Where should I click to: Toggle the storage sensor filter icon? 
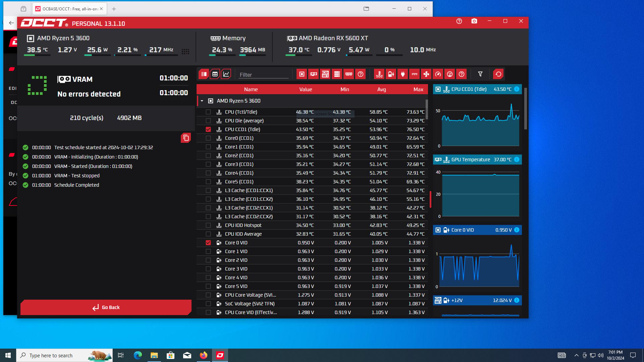[x=337, y=74]
